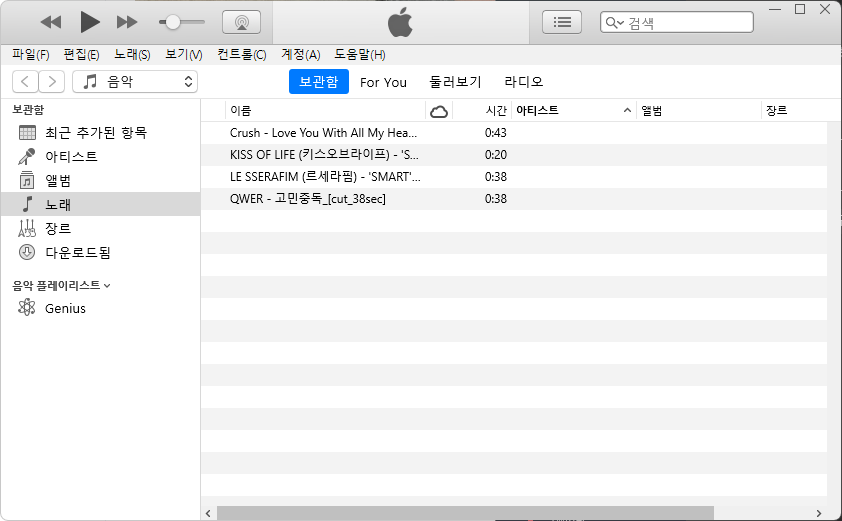Image resolution: width=842 pixels, height=521 pixels.
Task: Sort by the 아티스트 column header
Action: [x=574, y=111]
